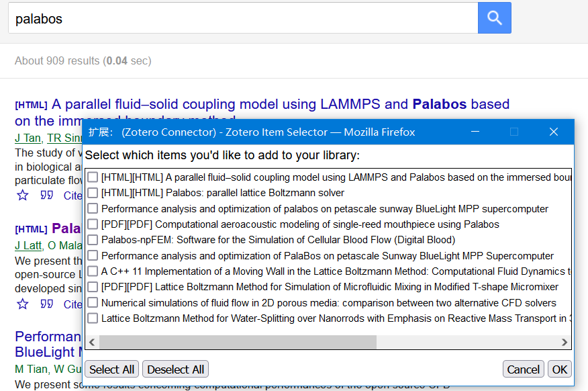Focus the search box containing 'palabos'

click(x=243, y=18)
